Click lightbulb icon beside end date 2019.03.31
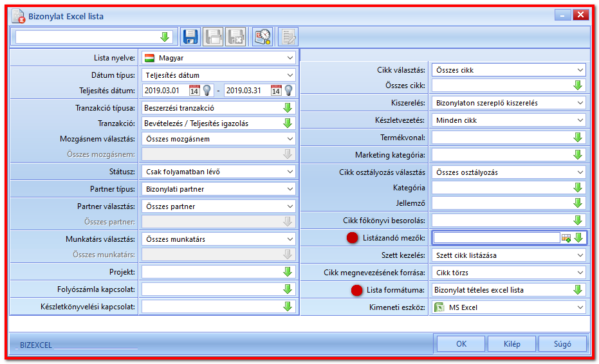599x364 pixels. tap(289, 91)
